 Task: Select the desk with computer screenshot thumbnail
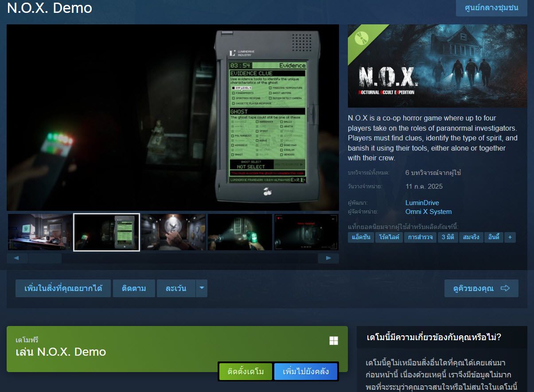[40, 232]
